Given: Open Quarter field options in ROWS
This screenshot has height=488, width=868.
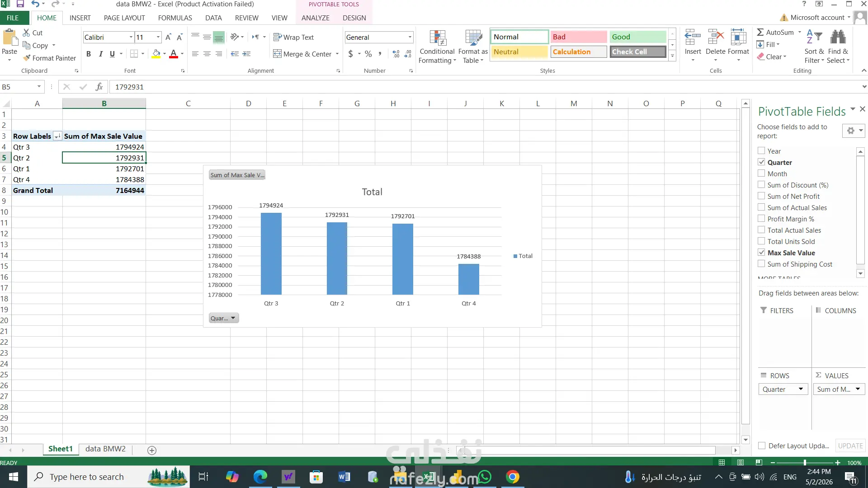Looking at the screenshot, I should [x=801, y=389].
